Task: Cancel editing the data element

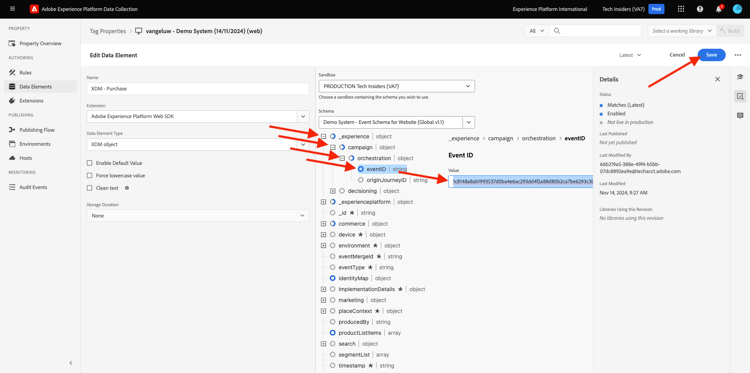Action: 677,55
